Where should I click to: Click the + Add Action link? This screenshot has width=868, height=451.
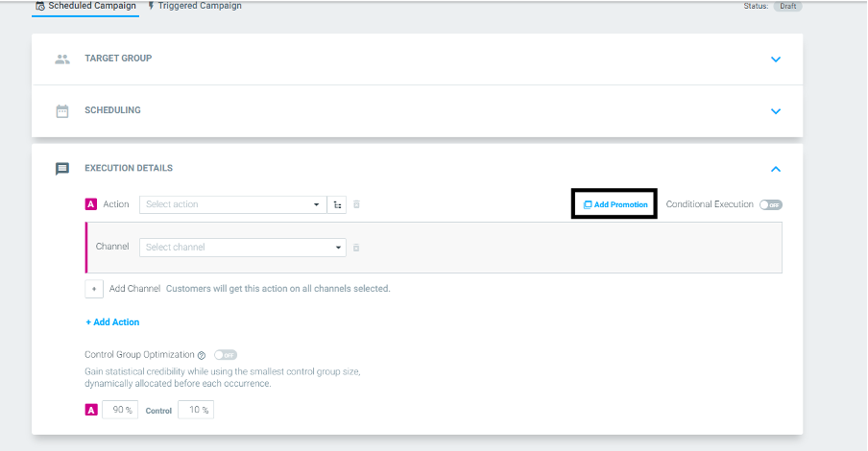point(112,322)
